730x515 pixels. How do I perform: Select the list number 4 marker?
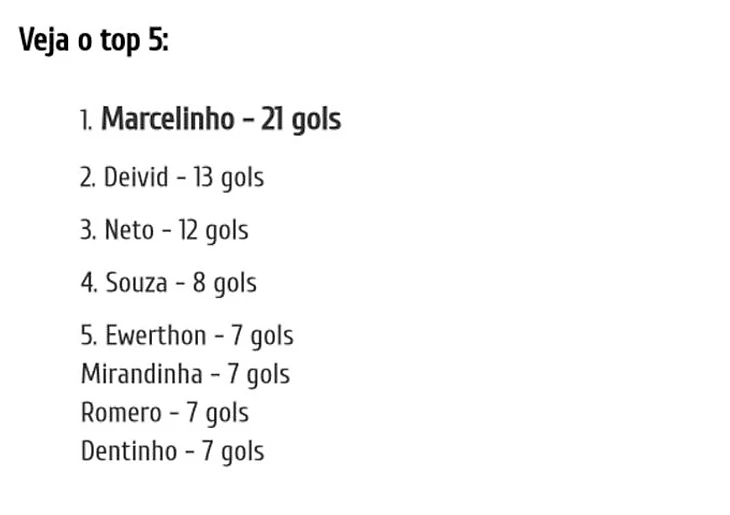click(88, 283)
